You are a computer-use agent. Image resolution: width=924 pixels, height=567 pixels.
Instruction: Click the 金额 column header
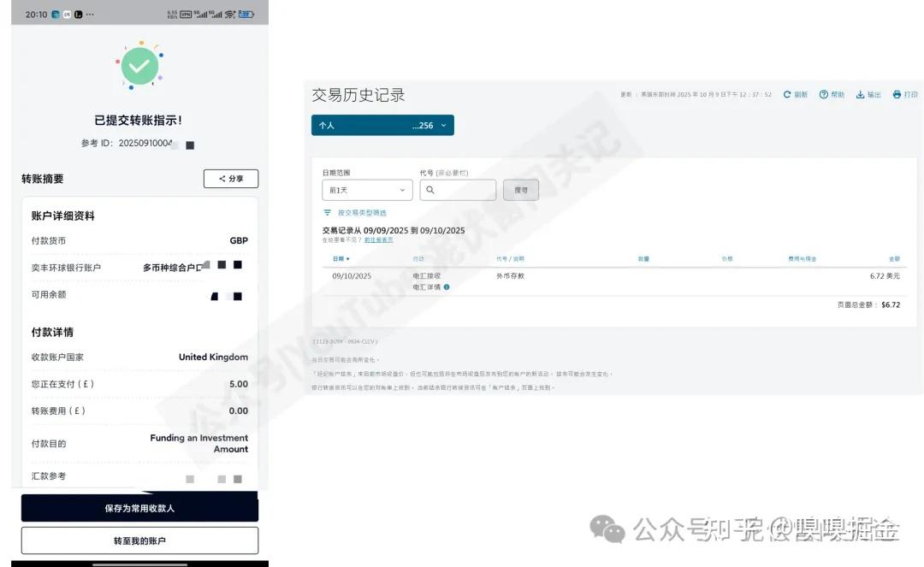pyautogui.click(x=895, y=258)
